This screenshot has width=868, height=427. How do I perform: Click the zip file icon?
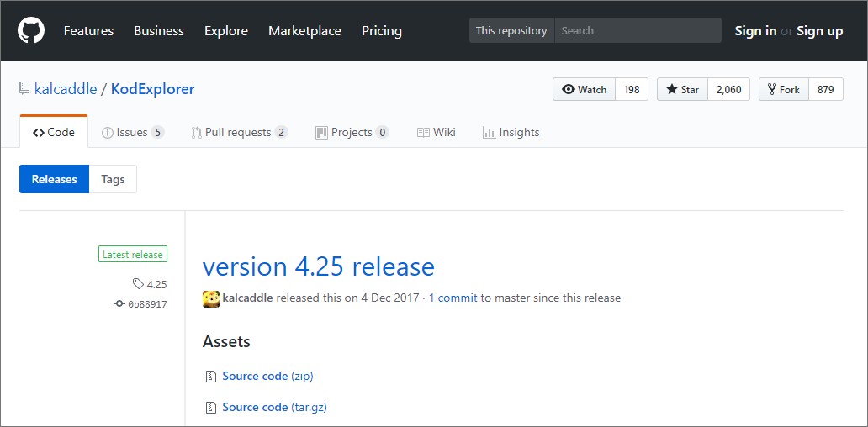(x=211, y=377)
